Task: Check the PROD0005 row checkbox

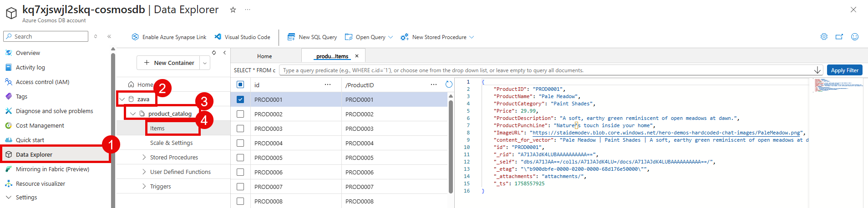Action: click(240, 158)
